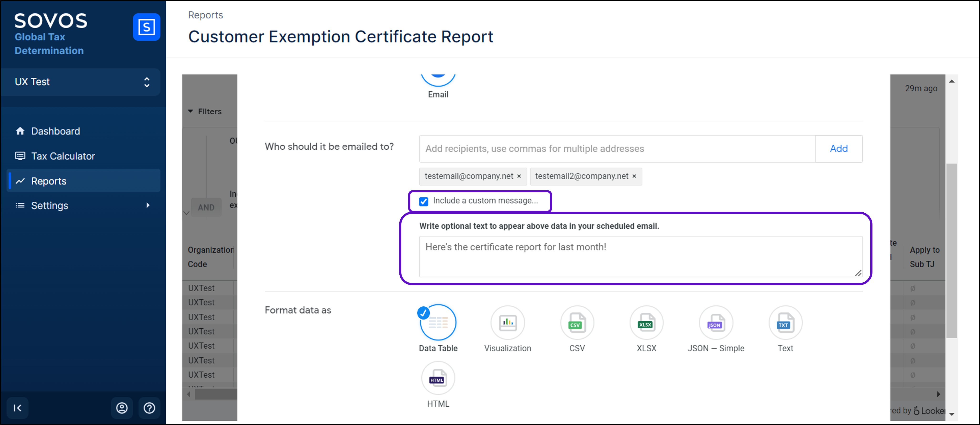980x425 pixels.
Task: Collapse the Filters section
Action: click(x=191, y=111)
